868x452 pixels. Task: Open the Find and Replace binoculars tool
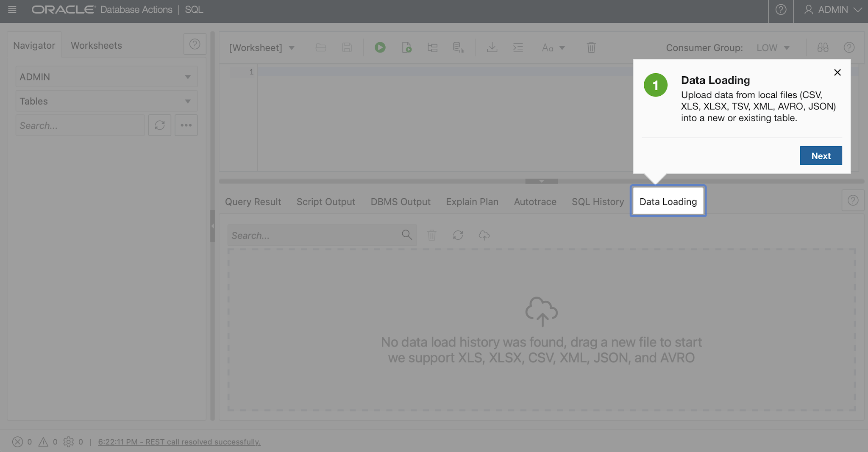pos(822,47)
